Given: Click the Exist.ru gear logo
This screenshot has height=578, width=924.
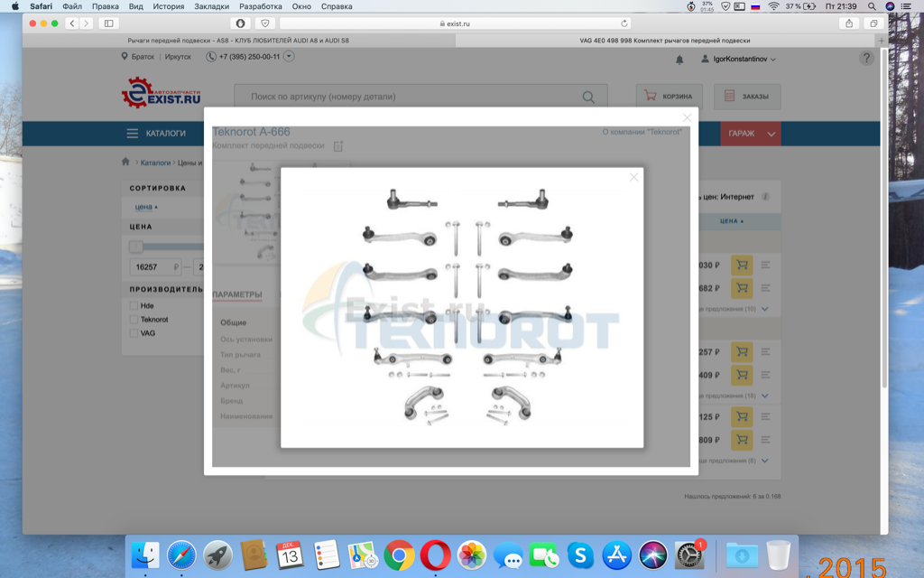Looking at the screenshot, I should coord(138,93).
